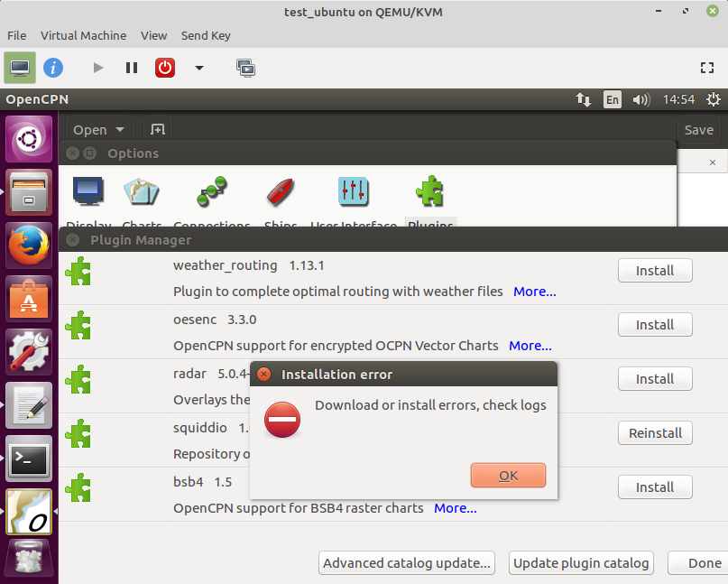Click oesenc puzzle piece icon
Screen dimensions: 728x584
(78, 325)
